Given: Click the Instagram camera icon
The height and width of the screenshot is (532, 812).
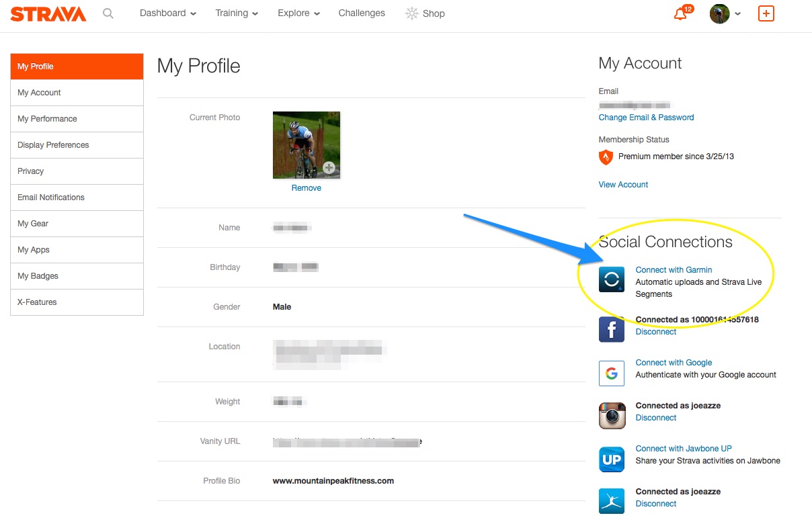Looking at the screenshot, I should point(612,416).
